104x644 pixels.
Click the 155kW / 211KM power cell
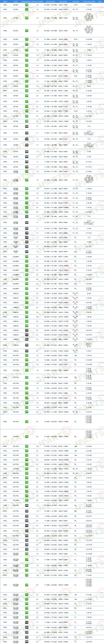coord(63,321)
